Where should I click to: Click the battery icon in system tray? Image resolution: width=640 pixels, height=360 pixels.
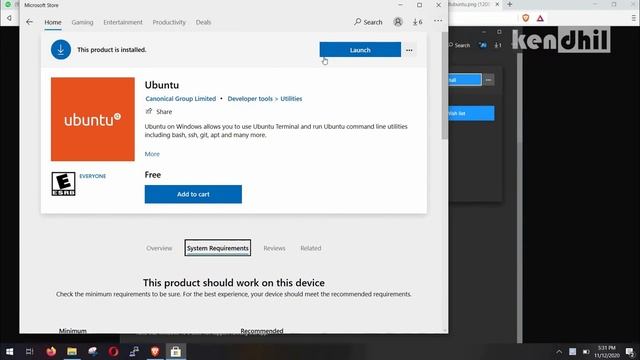point(586,352)
